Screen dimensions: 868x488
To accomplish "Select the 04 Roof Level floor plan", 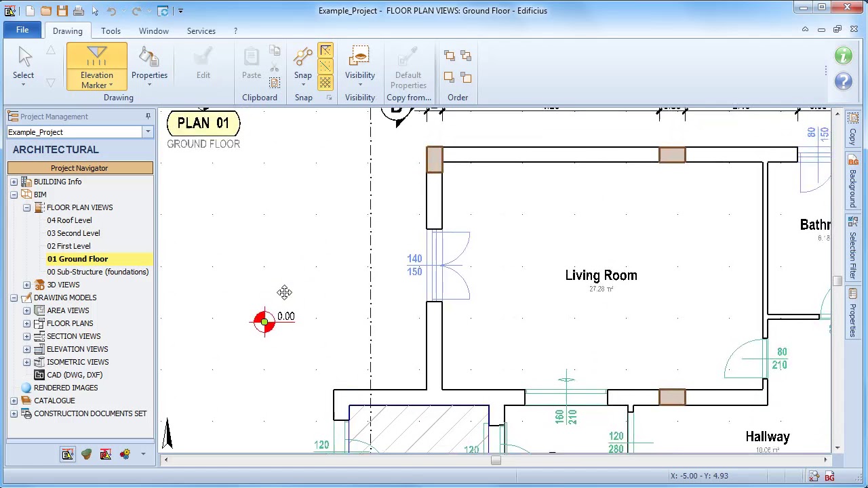I will click(x=69, y=220).
